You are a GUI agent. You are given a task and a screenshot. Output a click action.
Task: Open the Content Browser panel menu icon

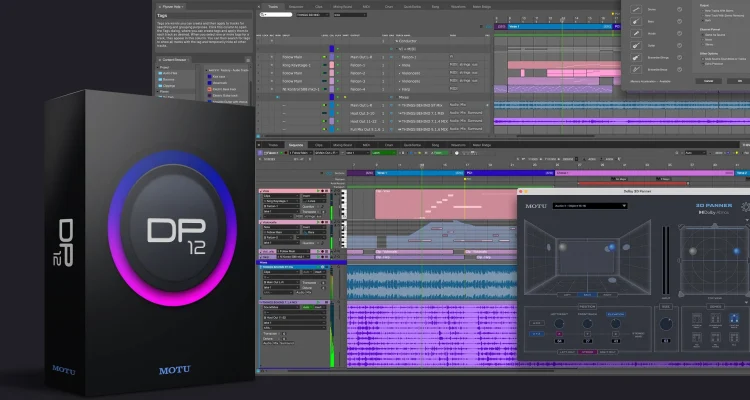248,60
